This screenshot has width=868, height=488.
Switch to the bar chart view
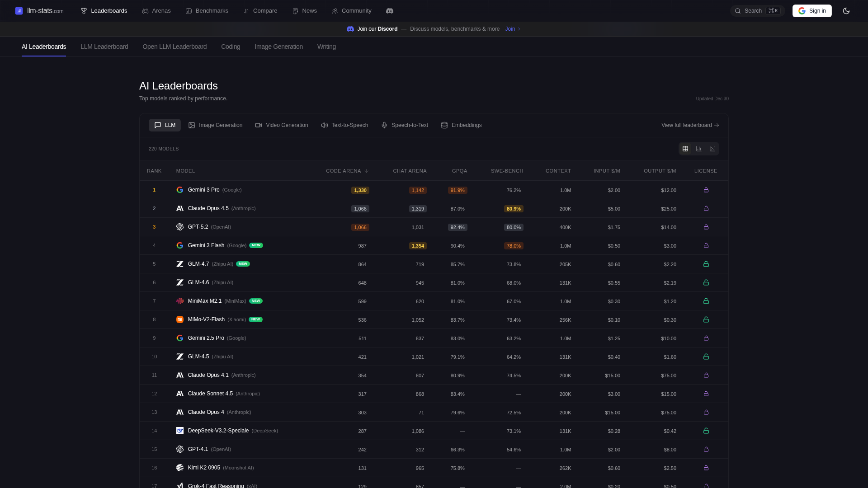[699, 149]
